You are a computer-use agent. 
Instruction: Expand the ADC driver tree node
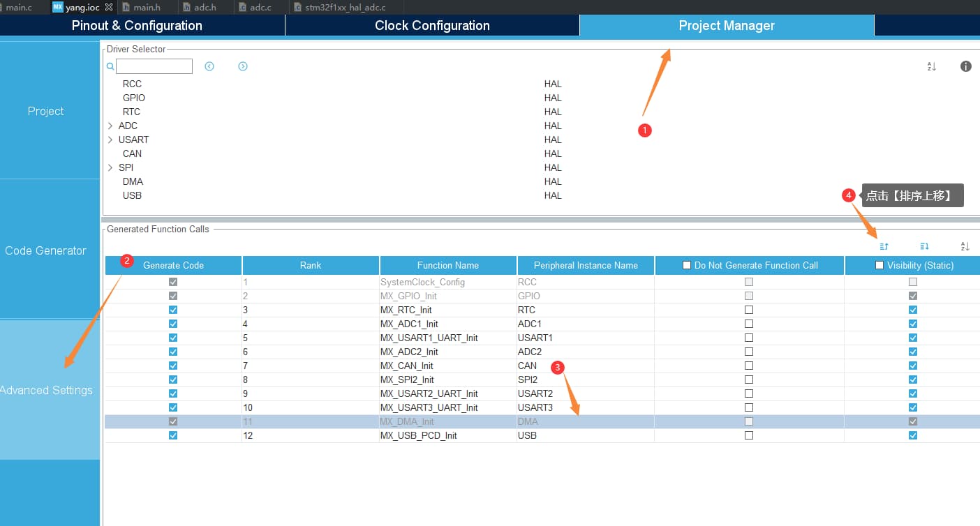coord(110,126)
